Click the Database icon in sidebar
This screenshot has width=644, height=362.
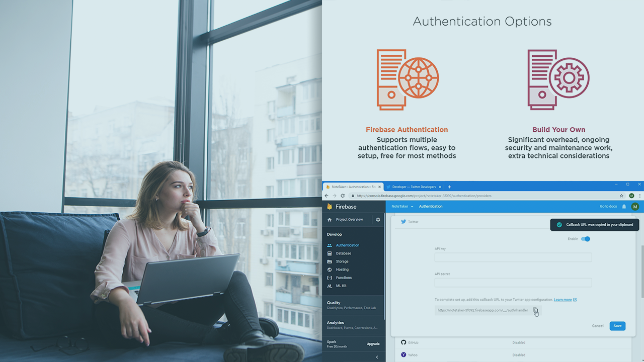[x=330, y=253]
